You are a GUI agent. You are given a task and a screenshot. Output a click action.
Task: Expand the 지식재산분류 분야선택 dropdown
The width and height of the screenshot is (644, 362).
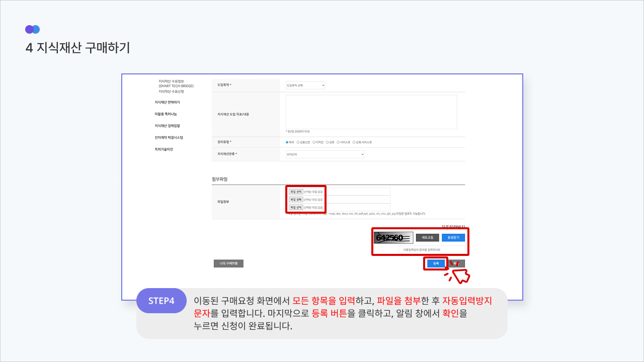325,154
